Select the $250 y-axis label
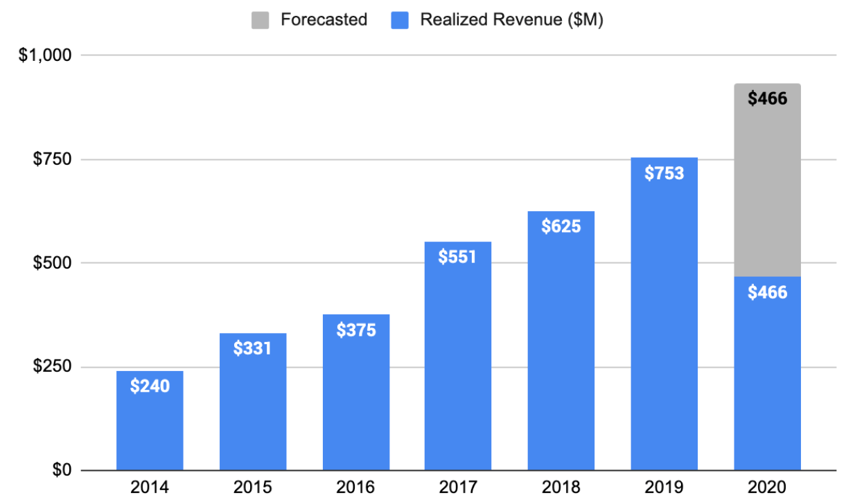 pos(53,367)
